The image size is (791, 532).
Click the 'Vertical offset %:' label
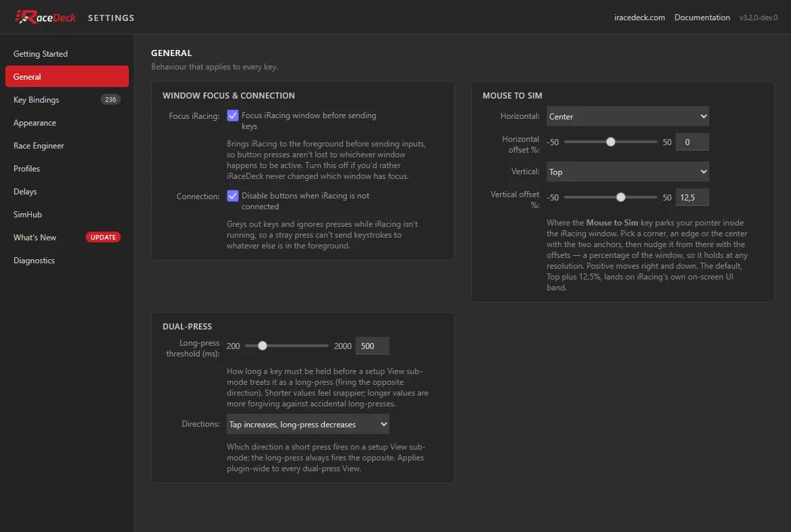514,200
